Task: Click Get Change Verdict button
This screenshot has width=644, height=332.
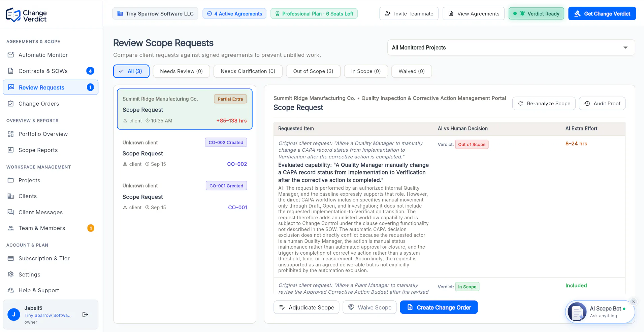Action: click(x=602, y=14)
